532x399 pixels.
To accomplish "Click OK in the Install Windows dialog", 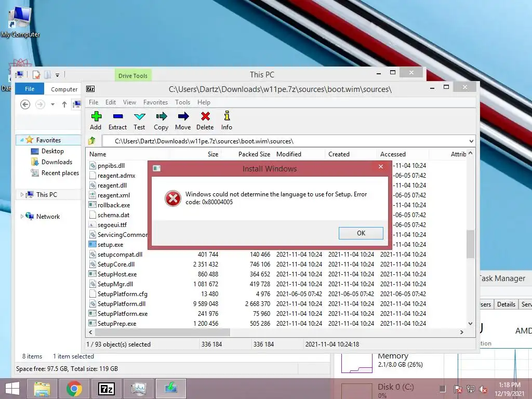I will (x=361, y=233).
